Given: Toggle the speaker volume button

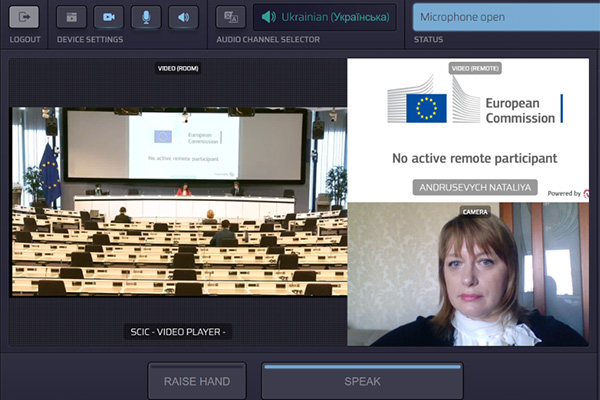Looking at the screenshot, I should pyautogui.click(x=182, y=17).
